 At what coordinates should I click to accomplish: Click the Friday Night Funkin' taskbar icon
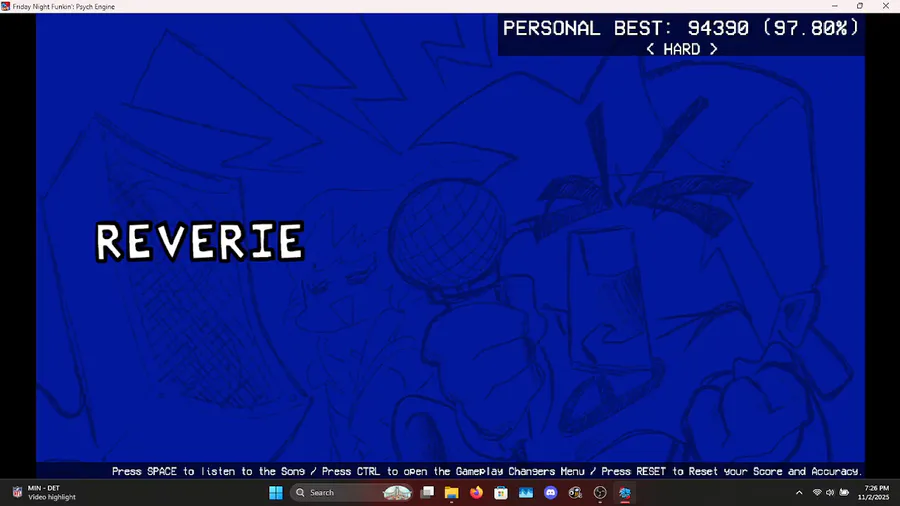click(624, 492)
